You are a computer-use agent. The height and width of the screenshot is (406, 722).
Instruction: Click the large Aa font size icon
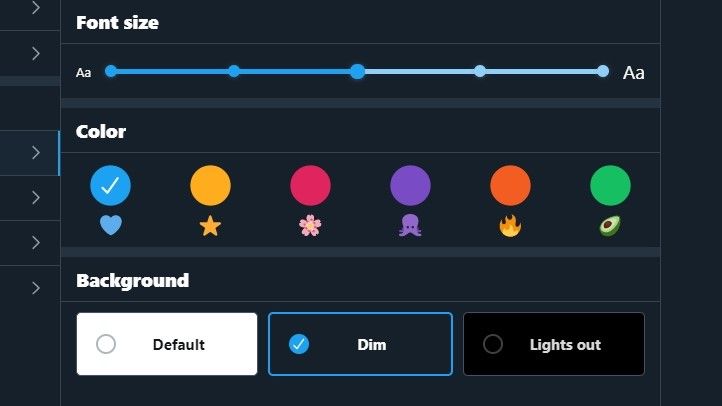point(634,73)
